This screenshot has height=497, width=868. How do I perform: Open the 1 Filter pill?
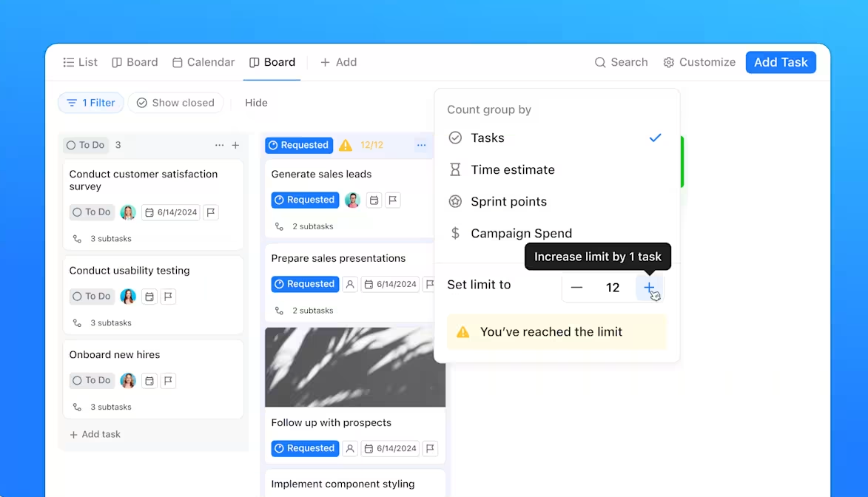pos(91,103)
